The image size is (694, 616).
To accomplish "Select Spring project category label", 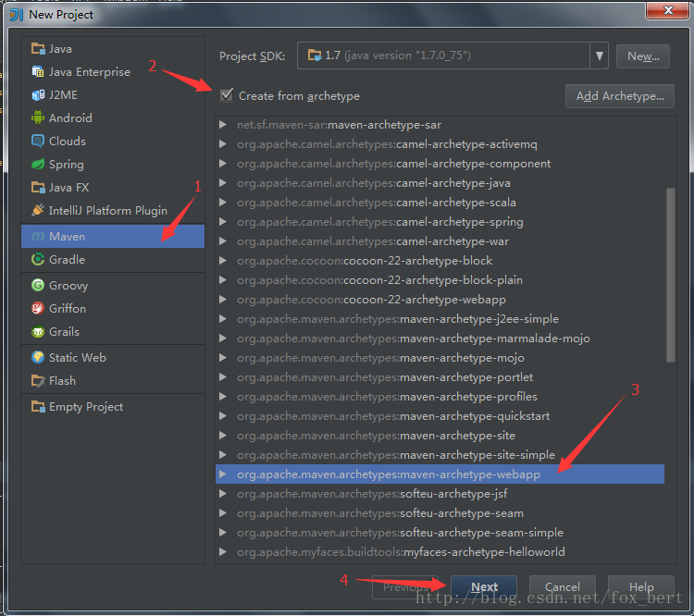I will [x=67, y=165].
